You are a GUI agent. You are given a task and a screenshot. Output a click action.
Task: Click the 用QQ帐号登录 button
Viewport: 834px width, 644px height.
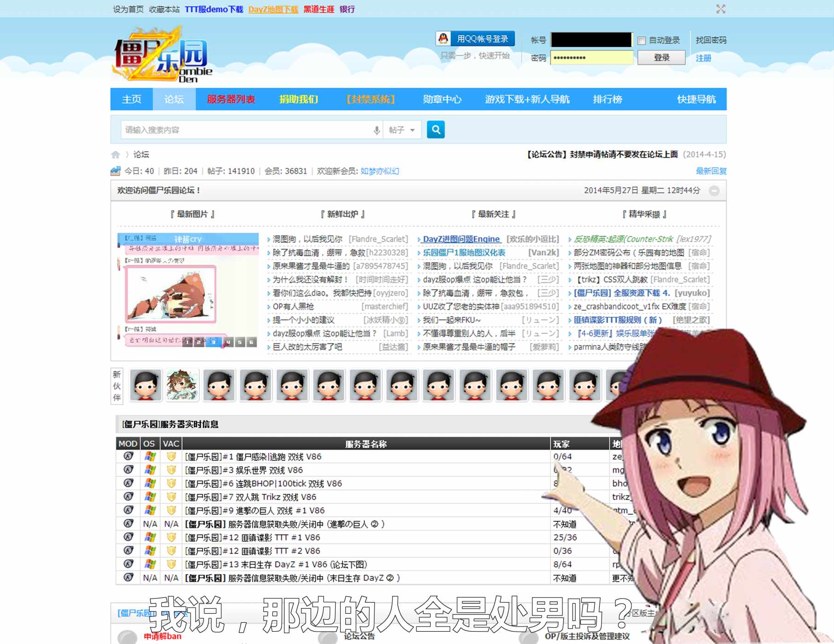[475, 39]
